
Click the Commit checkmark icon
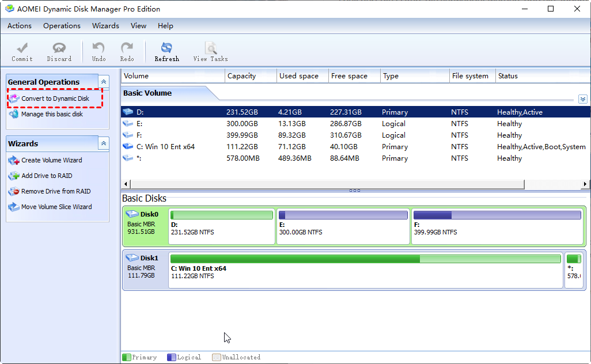pyautogui.click(x=22, y=48)
